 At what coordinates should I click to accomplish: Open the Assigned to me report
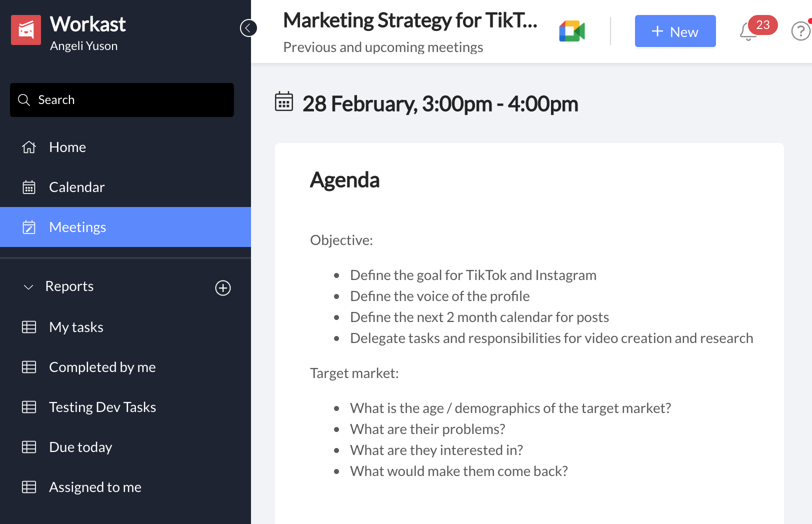[95, 487]
